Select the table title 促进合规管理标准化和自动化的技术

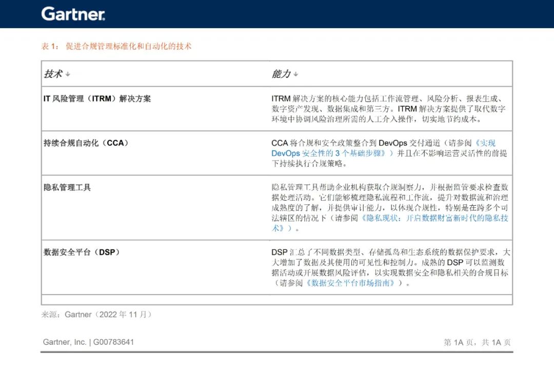click(128, 46)
